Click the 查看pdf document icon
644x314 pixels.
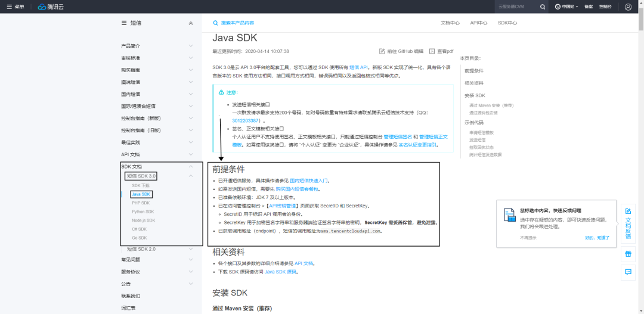(432, 51)
